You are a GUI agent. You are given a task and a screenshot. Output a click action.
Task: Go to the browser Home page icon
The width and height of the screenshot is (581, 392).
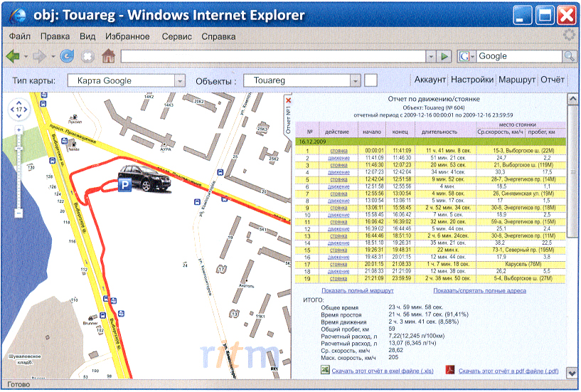pyautogui.click(x=108, y=56)
